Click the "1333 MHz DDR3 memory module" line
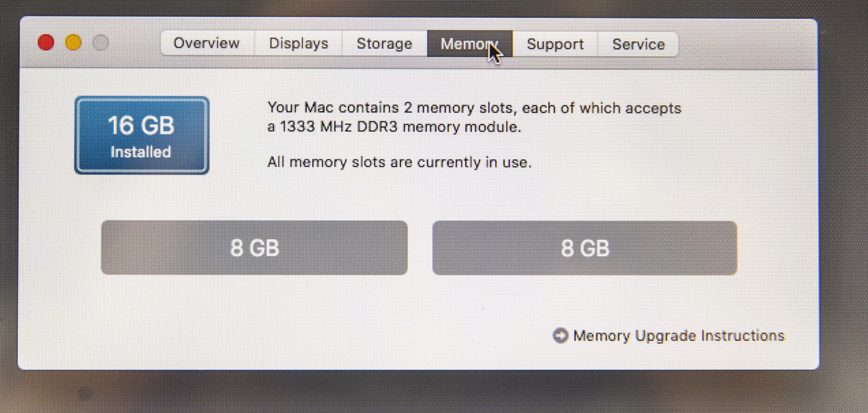 pos(400,127)
